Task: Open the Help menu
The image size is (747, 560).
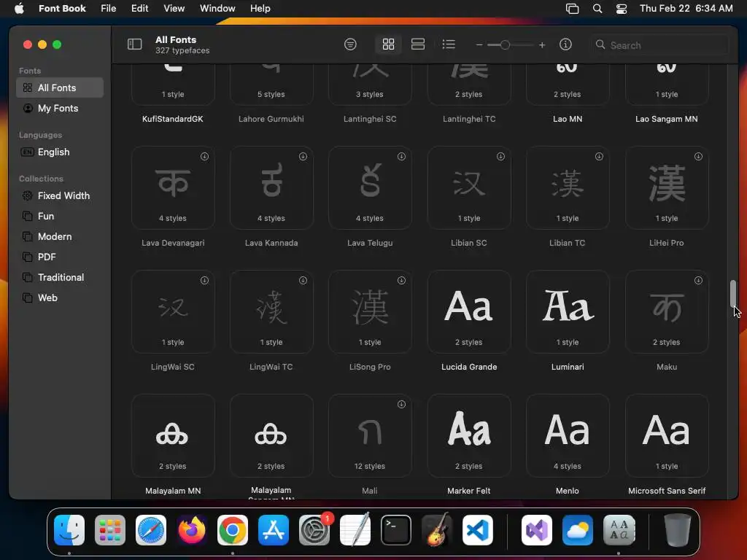Action: coord(260,8)
